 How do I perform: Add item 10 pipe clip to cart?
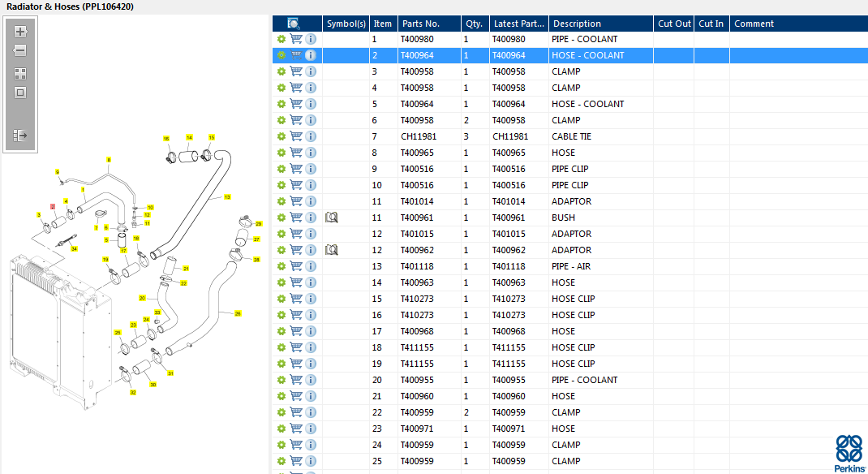(x=296, y=185)
